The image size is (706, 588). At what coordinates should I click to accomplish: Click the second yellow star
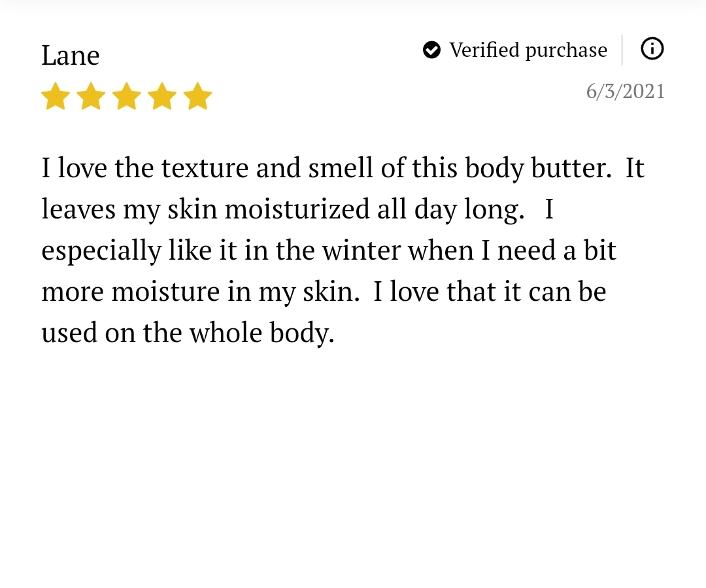pos(91,96)
